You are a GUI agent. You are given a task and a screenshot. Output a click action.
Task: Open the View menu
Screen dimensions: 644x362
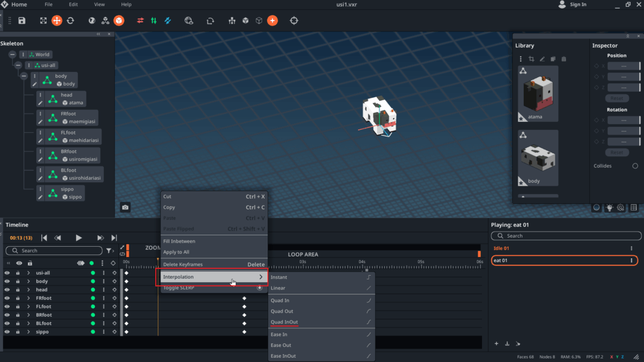point(100,4)
